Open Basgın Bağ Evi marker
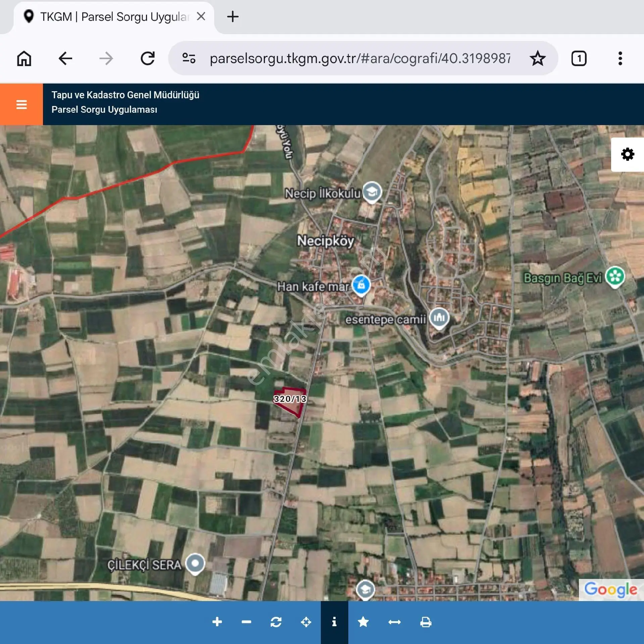This screenshot has height=644, width=644. (615, 277)
